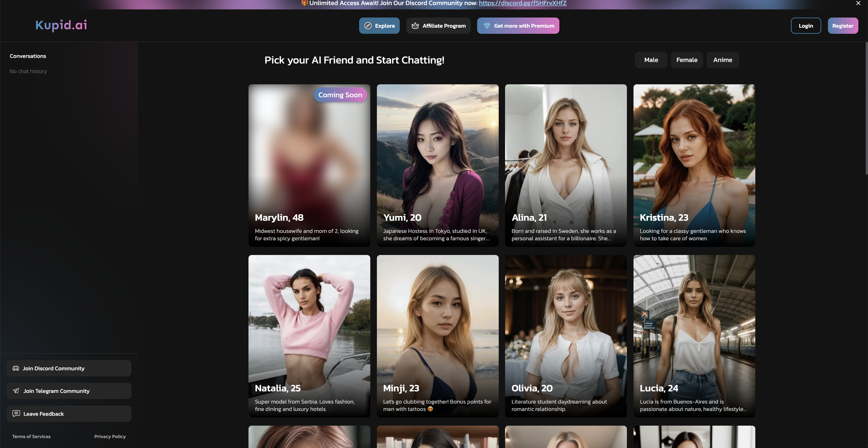Choose the Natalia, 25 character card
The width and height of the screenshot is (868, 448).
[x=309, y=336]
